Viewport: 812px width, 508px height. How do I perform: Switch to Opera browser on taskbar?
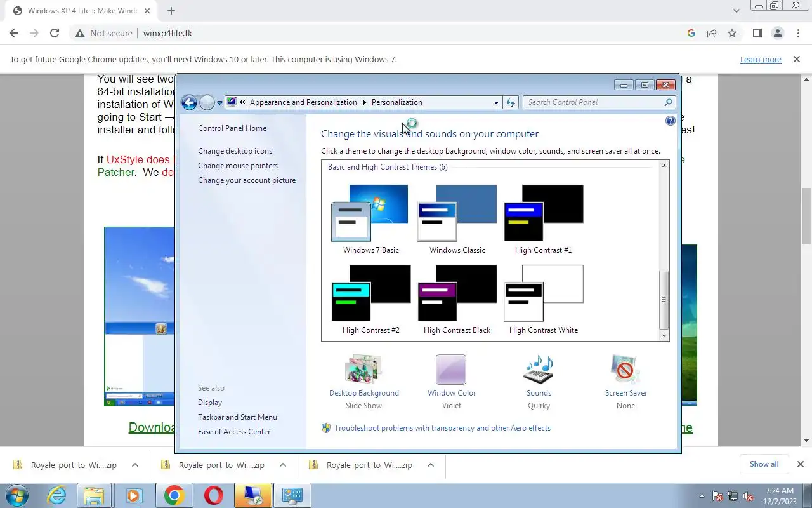click(214, 495)
